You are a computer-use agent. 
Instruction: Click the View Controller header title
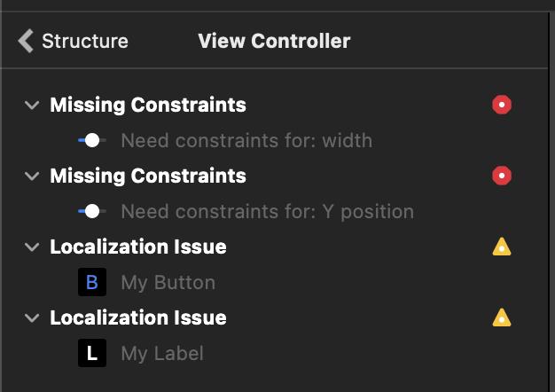(x=274, y=41)
